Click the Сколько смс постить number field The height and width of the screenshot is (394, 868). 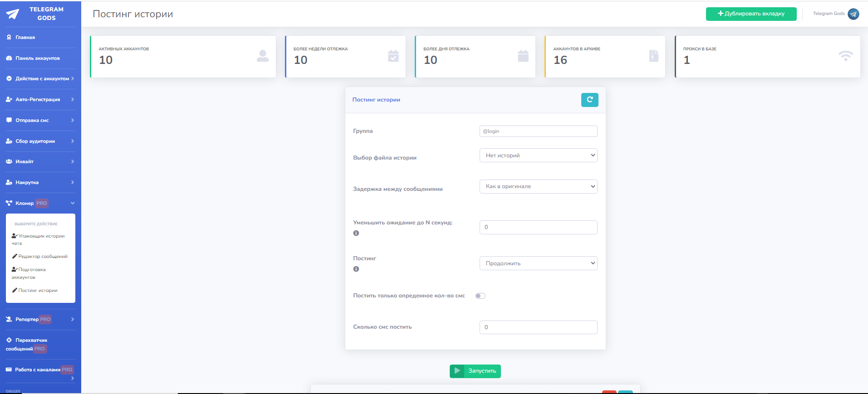(x=539, y=327)
